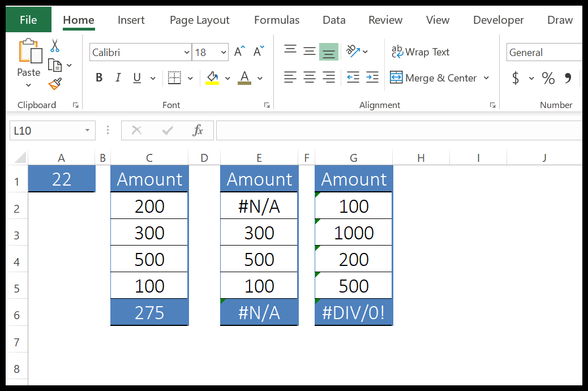Select the Center alignment option
This screenshot has width=588, height=391.
(x=309, y=78)
